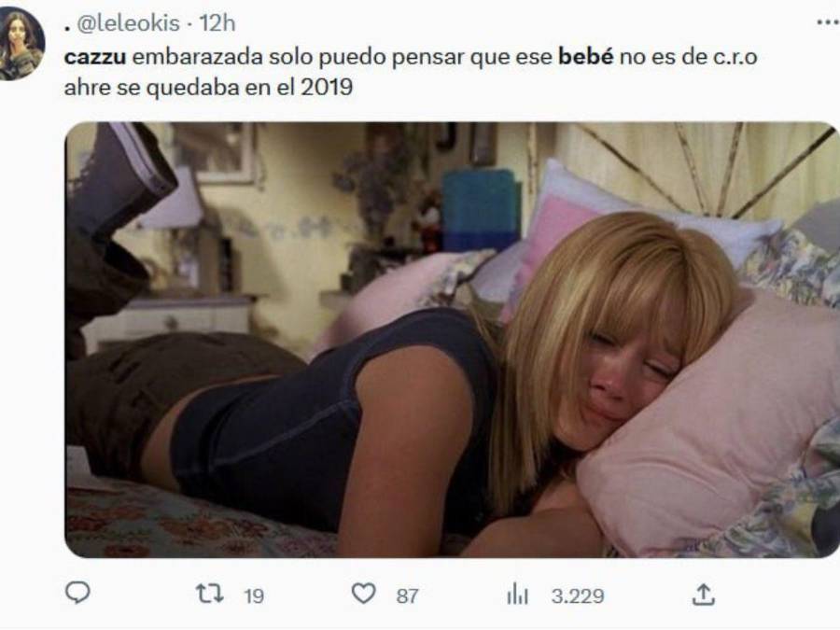Open tweet via text 'ahre se quedaba en el 2019'
The image size is (840, 630).
208,87
